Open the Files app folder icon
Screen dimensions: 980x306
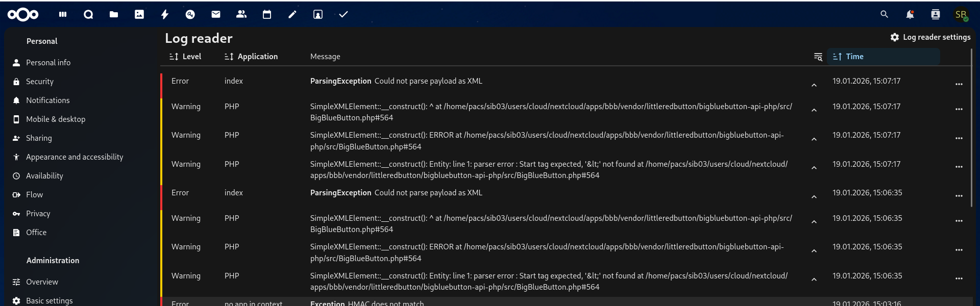pos(114,15)
